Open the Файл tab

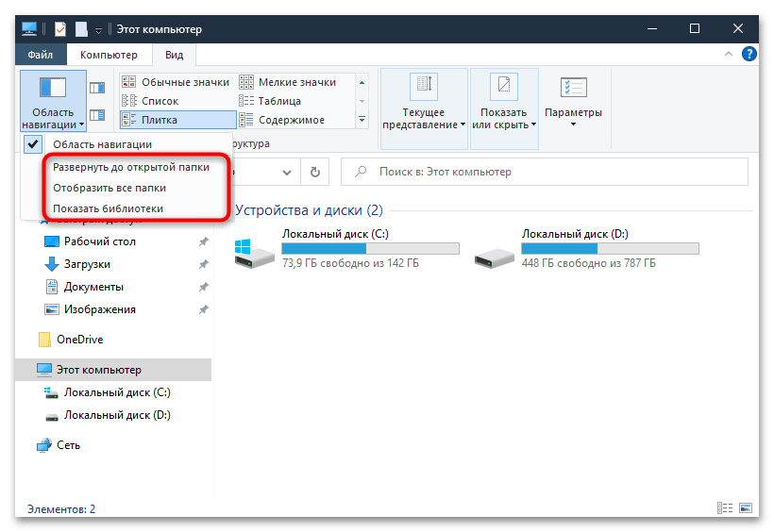click(40, 56)
